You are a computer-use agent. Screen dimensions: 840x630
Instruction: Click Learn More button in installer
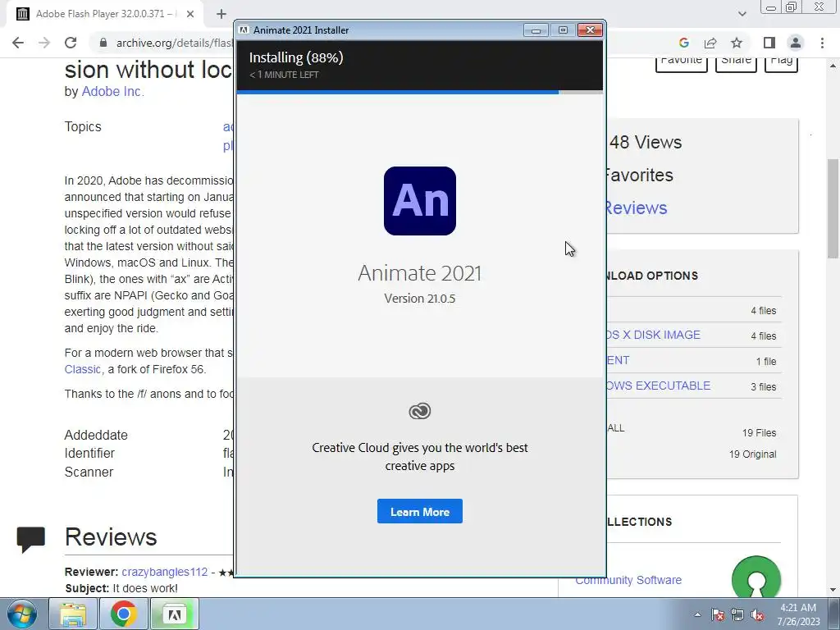(419, 512)
